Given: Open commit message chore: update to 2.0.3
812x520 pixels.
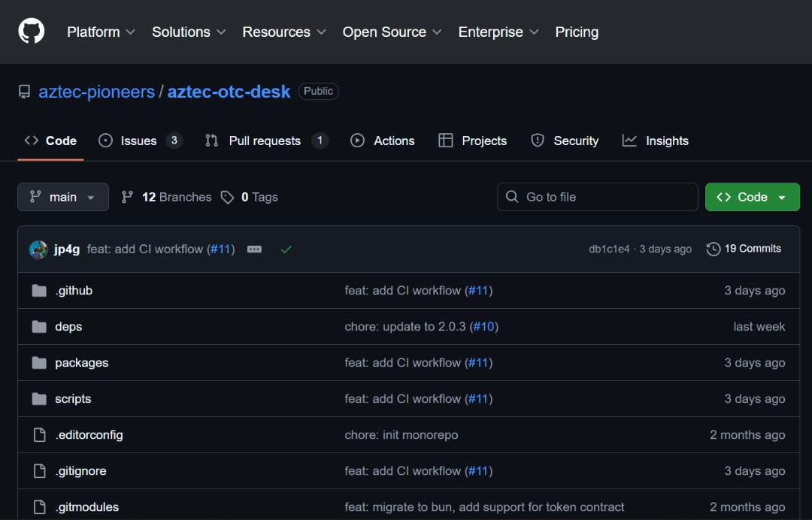Looking at the screenshot, I should pos(405,327).
